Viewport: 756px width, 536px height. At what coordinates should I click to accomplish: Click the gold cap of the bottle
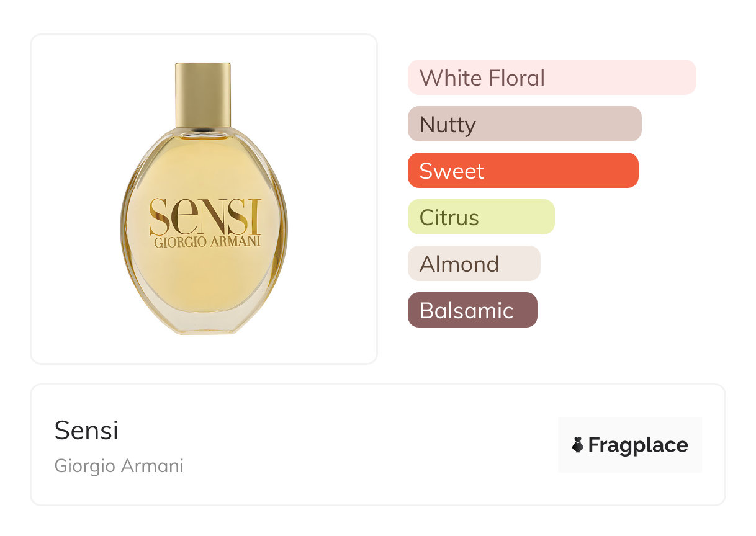pos(203,94)
